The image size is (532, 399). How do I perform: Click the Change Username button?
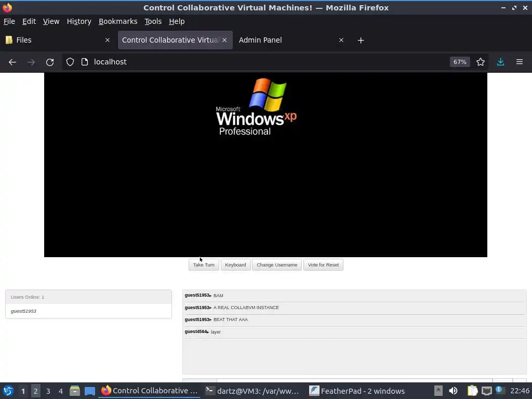(x=277, y=265)
